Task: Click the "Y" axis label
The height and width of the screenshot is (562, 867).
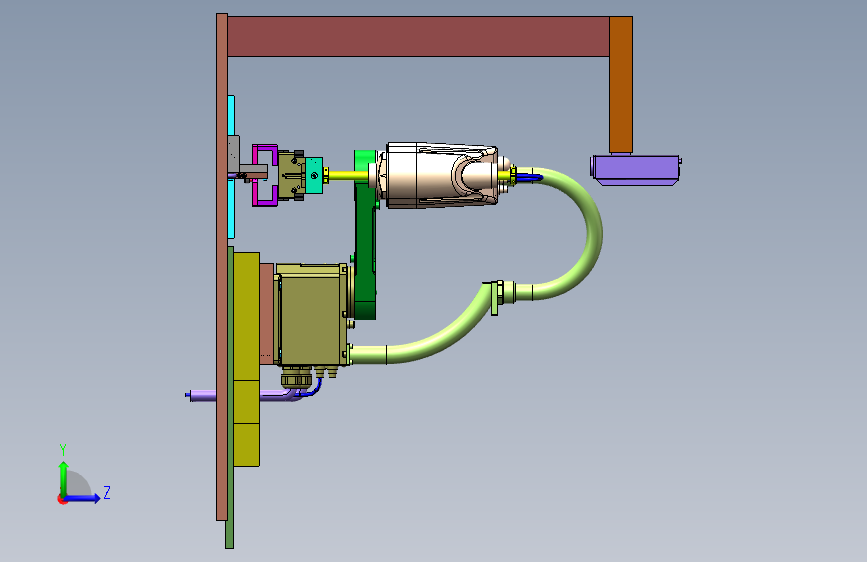Action: [x=63, y=450]
